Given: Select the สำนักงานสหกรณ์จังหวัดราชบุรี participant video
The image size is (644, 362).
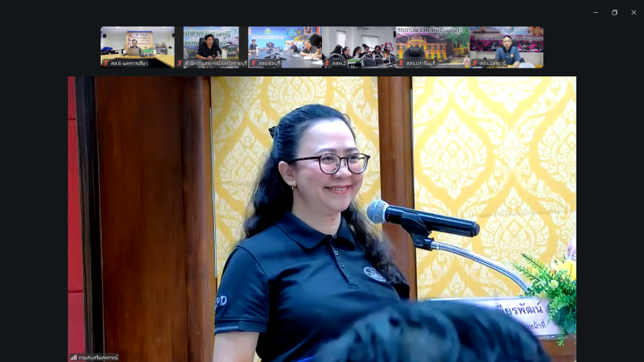Looking at the screenshot, I should [211, 44].
